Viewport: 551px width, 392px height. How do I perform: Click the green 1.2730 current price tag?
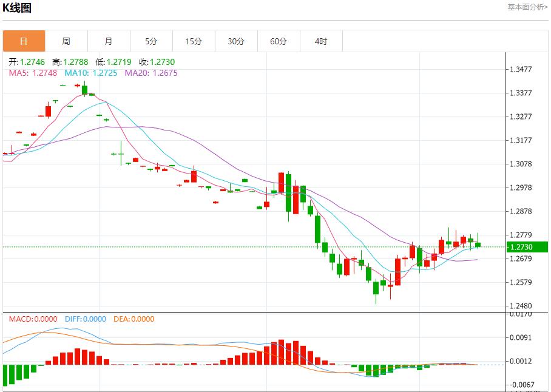tap(527, 247)
